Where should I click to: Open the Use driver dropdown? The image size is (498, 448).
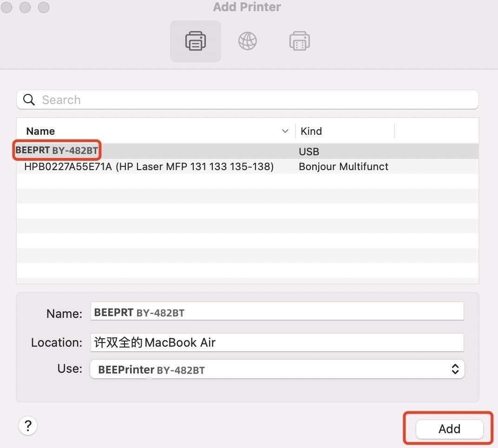277,369
